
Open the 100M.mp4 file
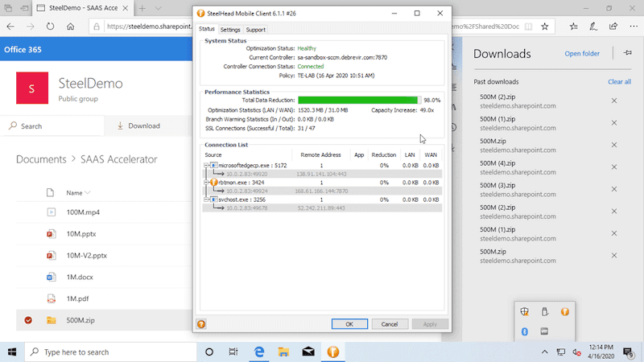tap(83, 212)
